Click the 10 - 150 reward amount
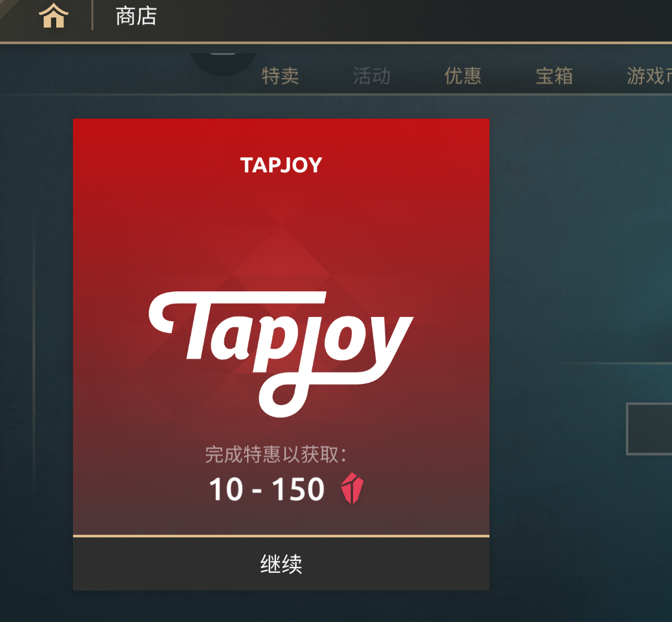Viewport: 672px width, 622px height. 266,489
